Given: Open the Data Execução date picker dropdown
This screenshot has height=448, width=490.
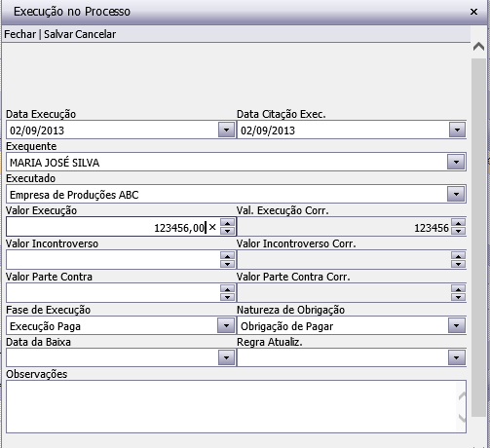Looking at the screenshot, I should click(x=226, y=130).
